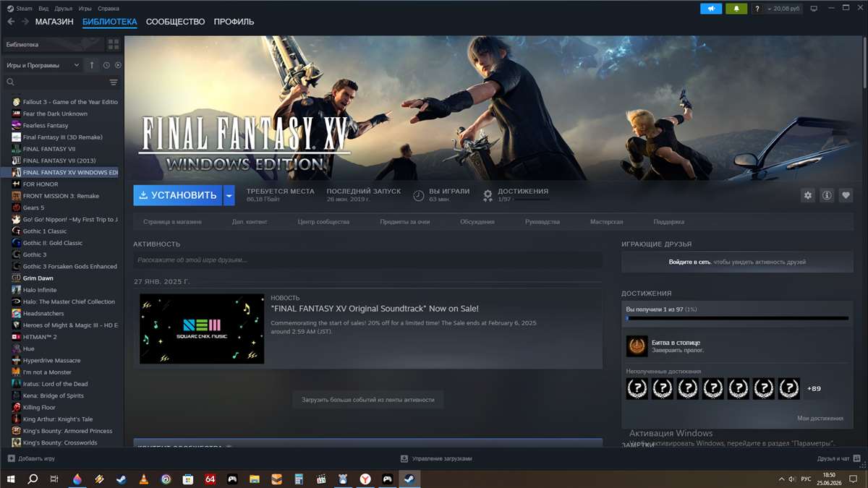Open Windows taskbar search
868x488 pixels.
tap(33, 479)
